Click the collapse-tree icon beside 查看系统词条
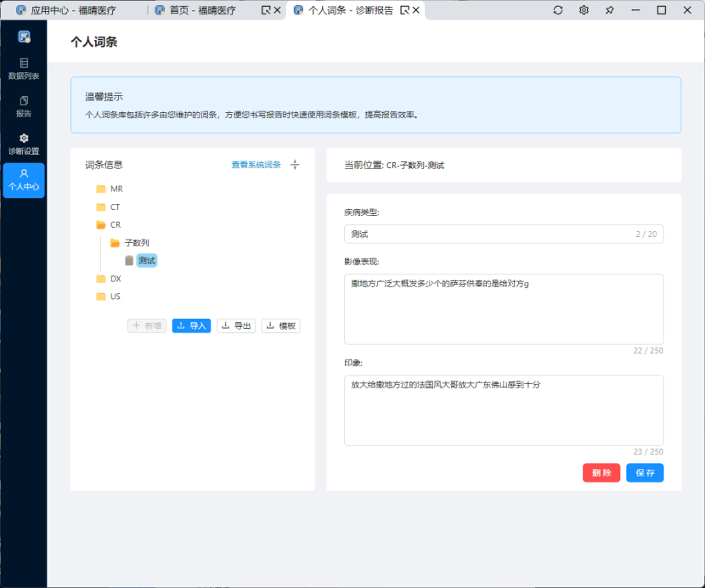This screenshot has height=588, width=705. [295, 165]
